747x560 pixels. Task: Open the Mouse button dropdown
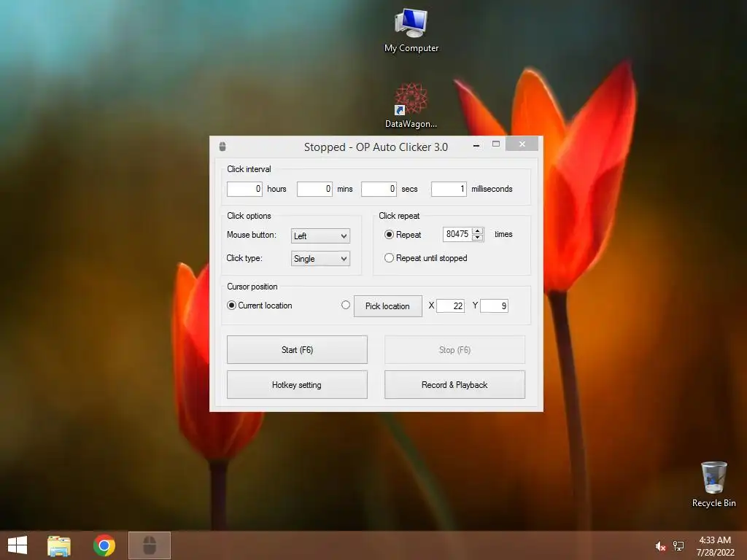321,236
